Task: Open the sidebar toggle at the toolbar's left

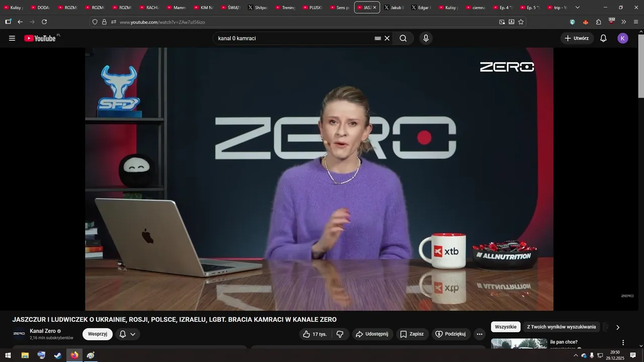Action: pyautogui.click(x=8, y=22)
